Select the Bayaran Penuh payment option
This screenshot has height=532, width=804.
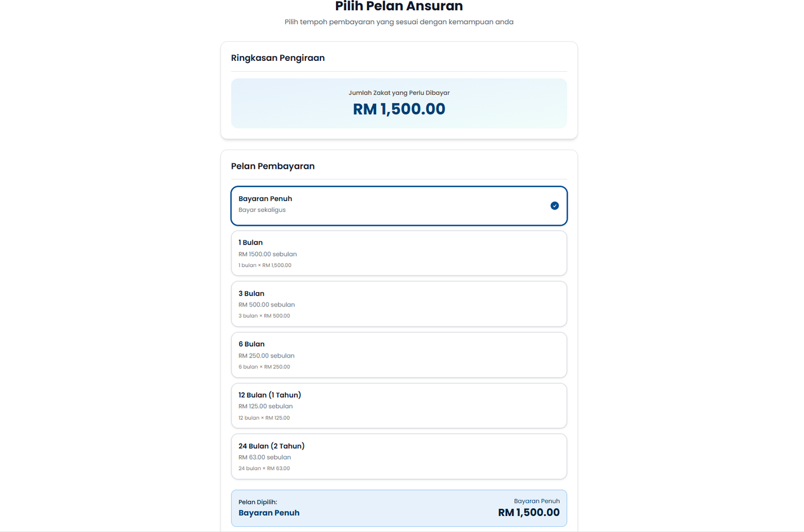399,205
